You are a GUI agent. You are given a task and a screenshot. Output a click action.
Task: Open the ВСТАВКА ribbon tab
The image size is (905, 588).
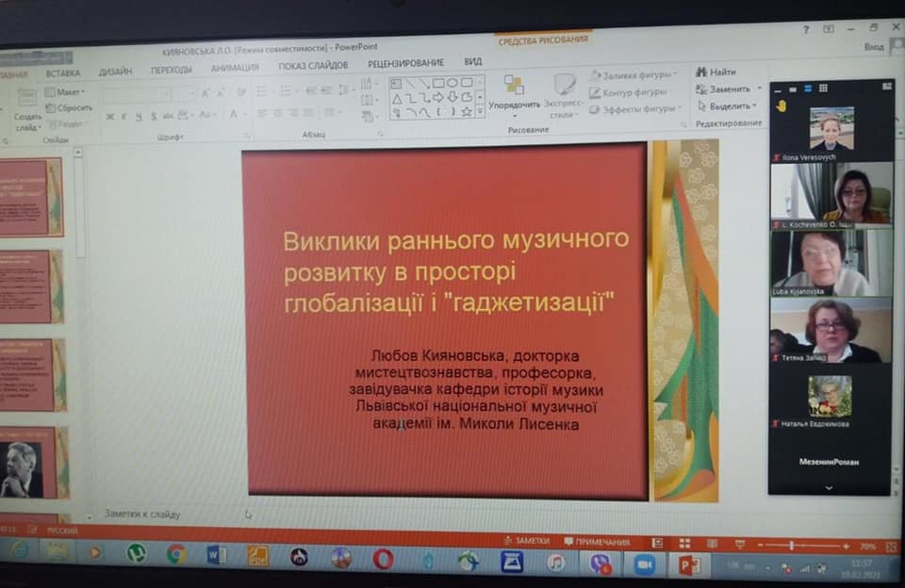(63, 73)
